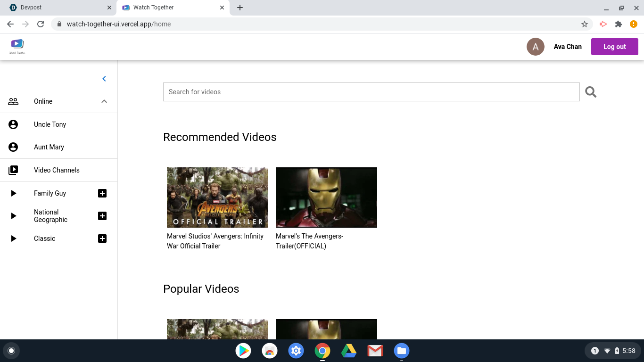Open Gmail from the shelf
The width and height of the screenshot is (644, 362).
point(375,351)
